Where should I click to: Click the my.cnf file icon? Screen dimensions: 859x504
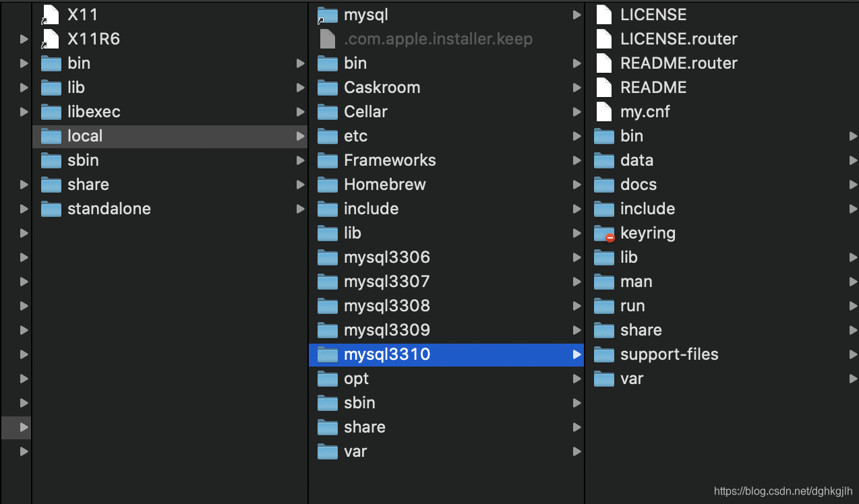tap(604, 112)
